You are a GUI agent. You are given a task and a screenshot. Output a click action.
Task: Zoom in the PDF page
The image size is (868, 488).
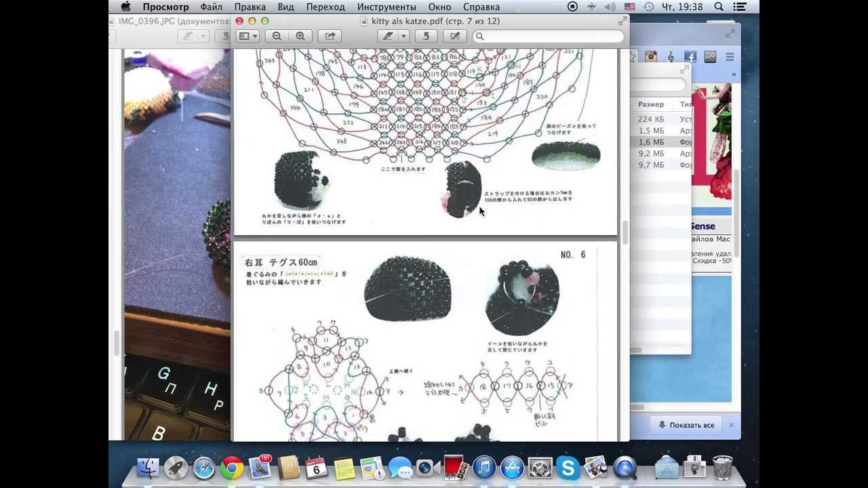tap(300, 37)
